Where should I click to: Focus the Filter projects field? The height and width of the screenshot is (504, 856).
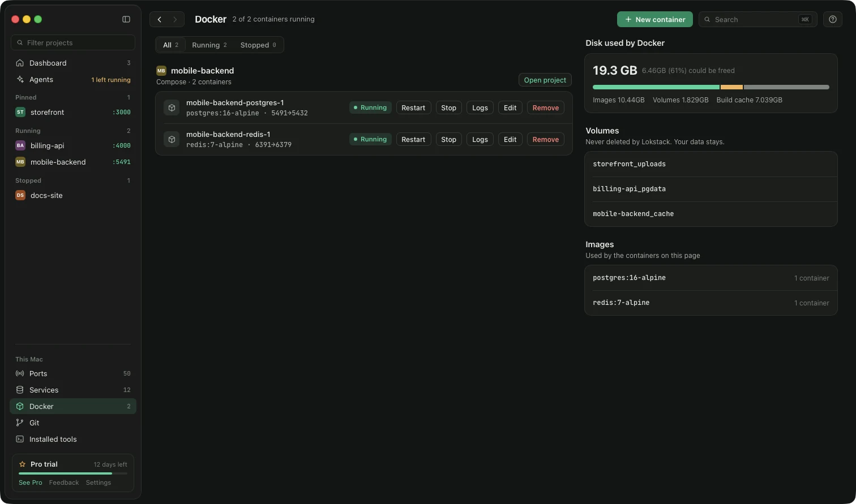(x=73, y=42)
